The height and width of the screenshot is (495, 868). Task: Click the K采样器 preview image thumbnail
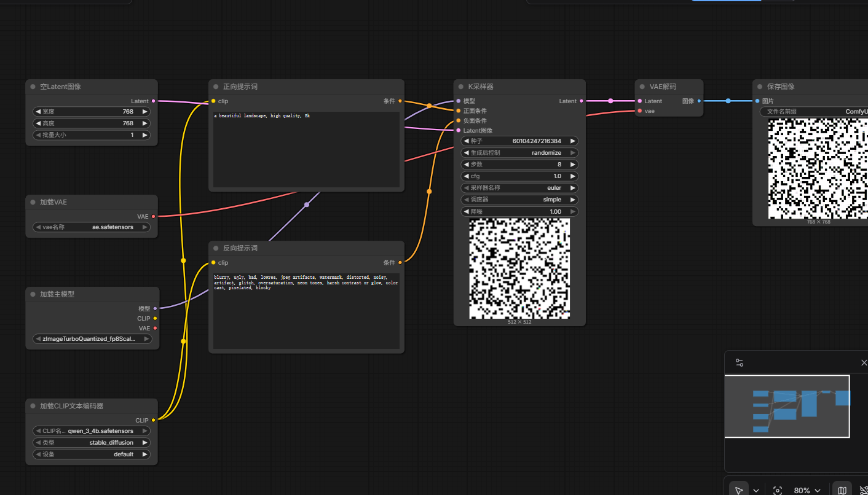(x=519, y=268)
